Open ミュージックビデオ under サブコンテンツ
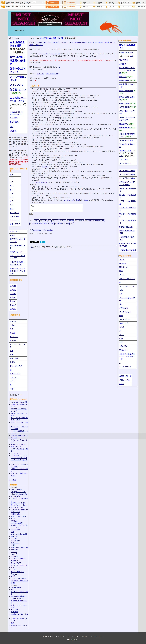This screenshot has width=146, height=644. click(127, 287)
